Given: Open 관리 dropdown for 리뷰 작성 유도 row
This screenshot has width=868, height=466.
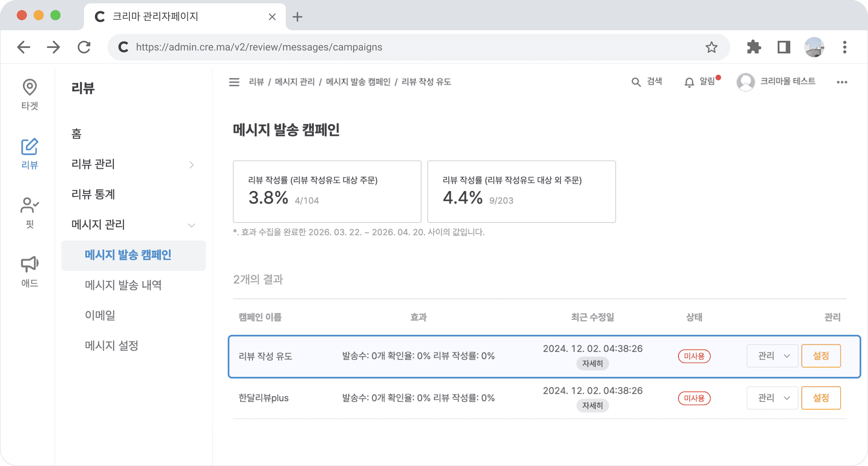Looking at the screenshot, I should pyautogui.click(x=772, y=356).
